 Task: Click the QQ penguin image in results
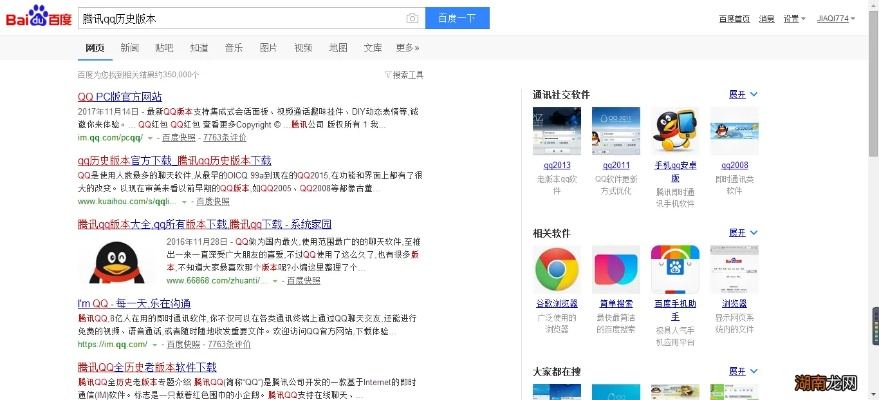117,262
